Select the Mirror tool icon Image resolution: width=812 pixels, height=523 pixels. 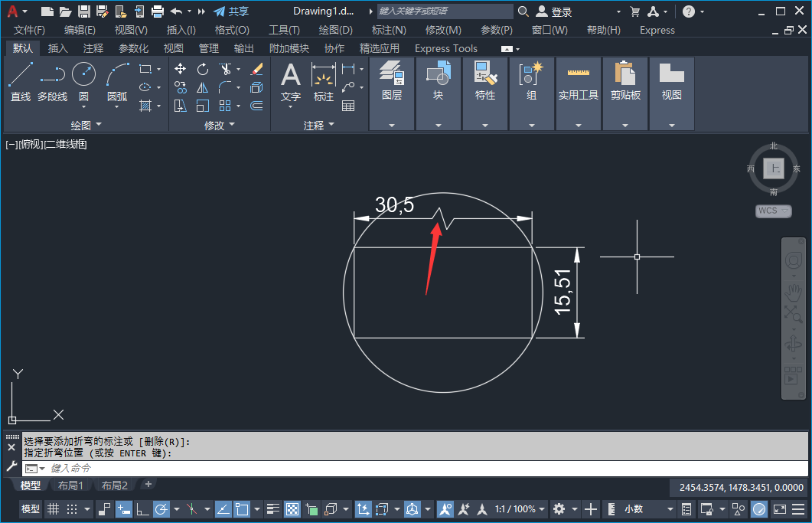tap(203, 87)
